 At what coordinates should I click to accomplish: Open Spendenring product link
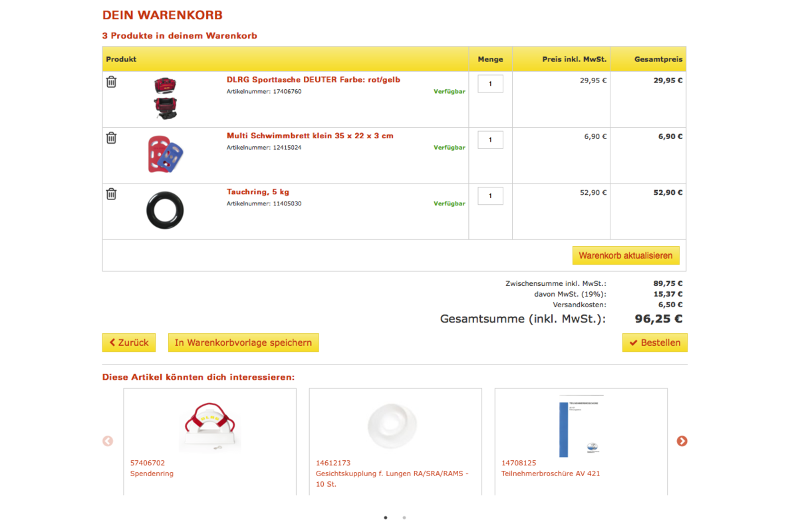point(152,473)
